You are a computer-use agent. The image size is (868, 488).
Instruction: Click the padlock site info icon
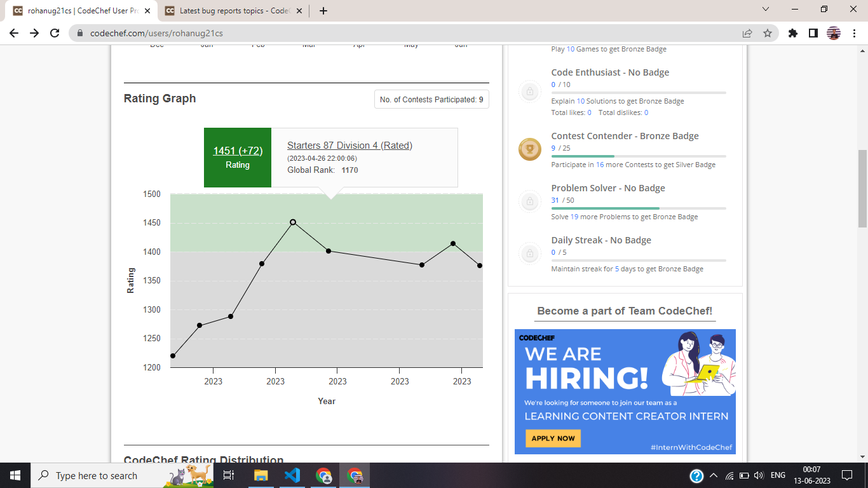[80, 33]
